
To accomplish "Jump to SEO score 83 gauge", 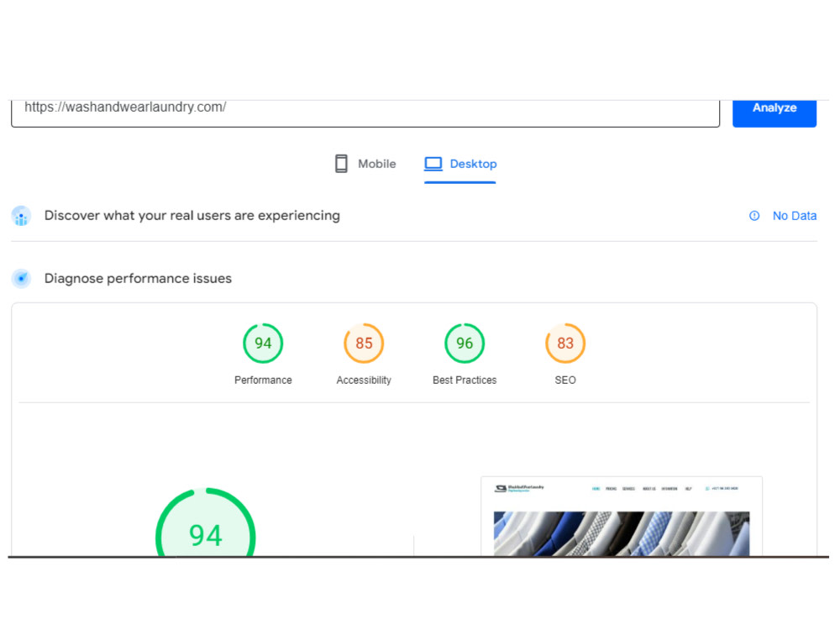I will pyautogui.click(x=565, y=344).
